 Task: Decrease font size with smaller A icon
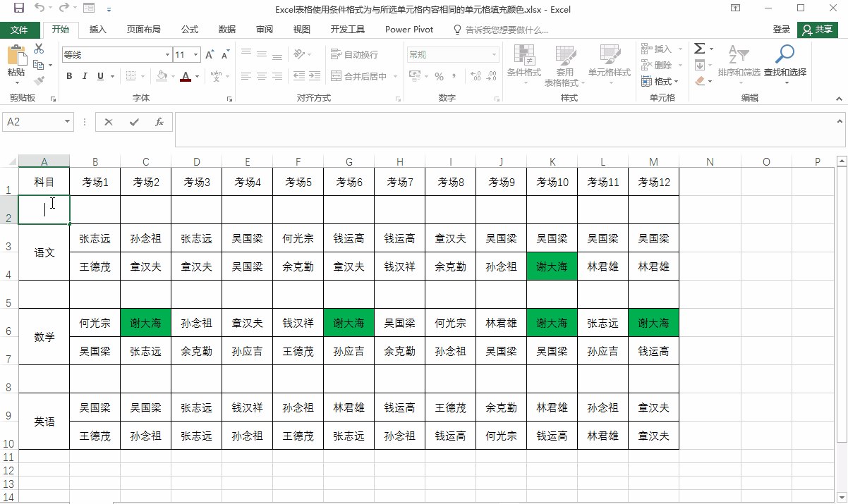tap(225, 54)
